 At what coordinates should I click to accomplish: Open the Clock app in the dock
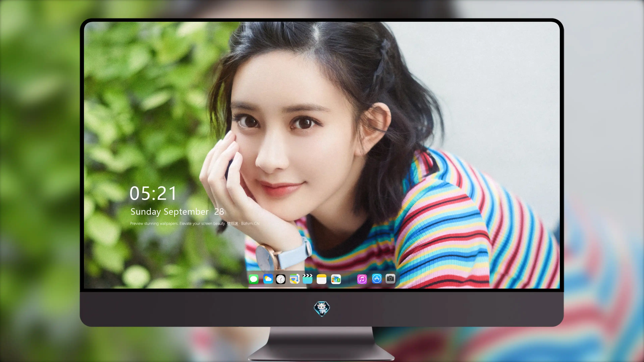pyautogui.click(x=281, y=279)
